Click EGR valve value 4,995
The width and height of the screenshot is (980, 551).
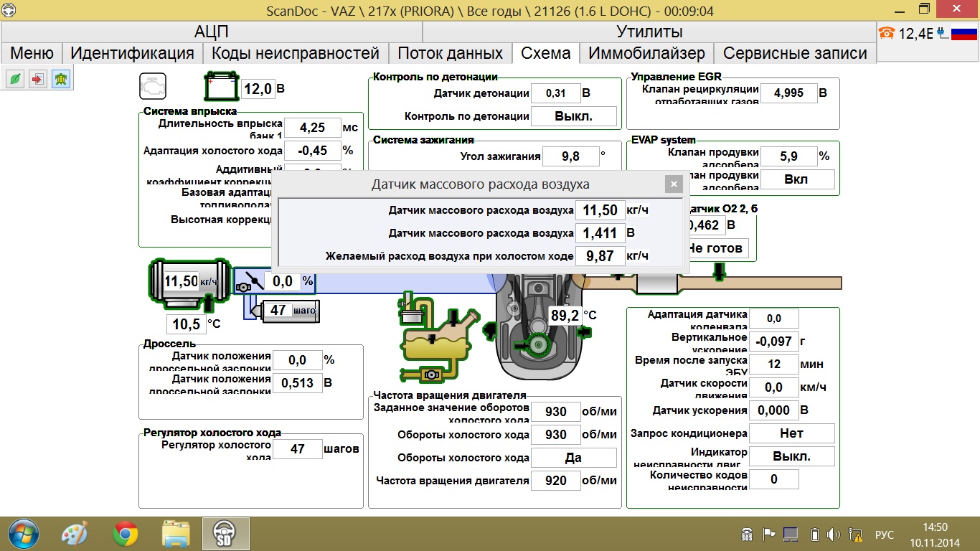788,93
